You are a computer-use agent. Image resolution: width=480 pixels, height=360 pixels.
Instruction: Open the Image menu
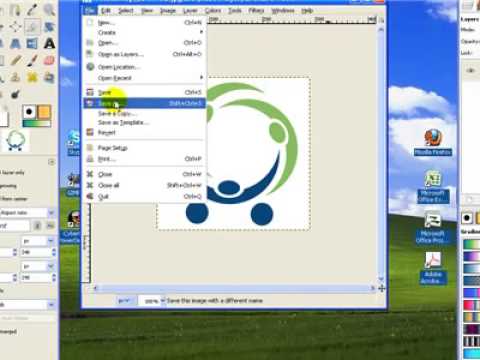tap(168, 11)
